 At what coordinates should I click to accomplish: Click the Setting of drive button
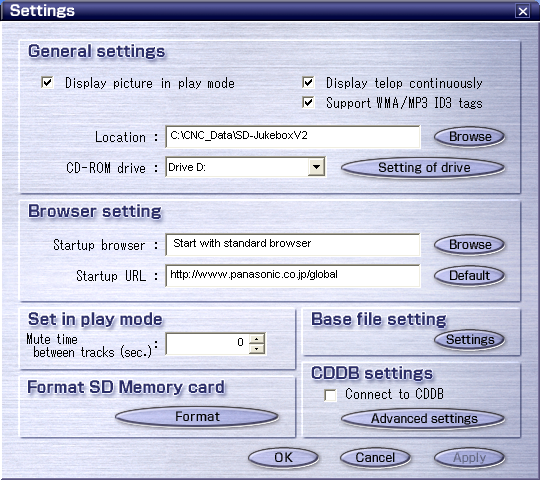pos(423,168)
